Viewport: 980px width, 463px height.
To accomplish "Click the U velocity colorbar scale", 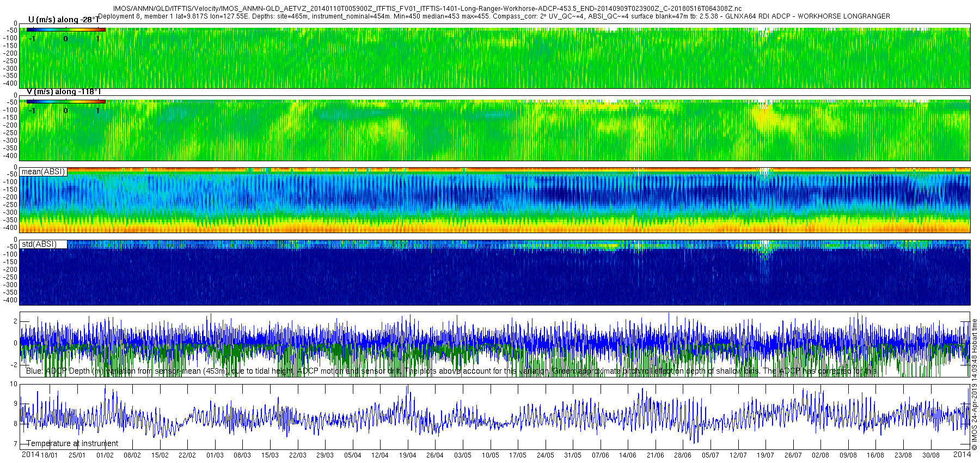I will coord(66,29).
